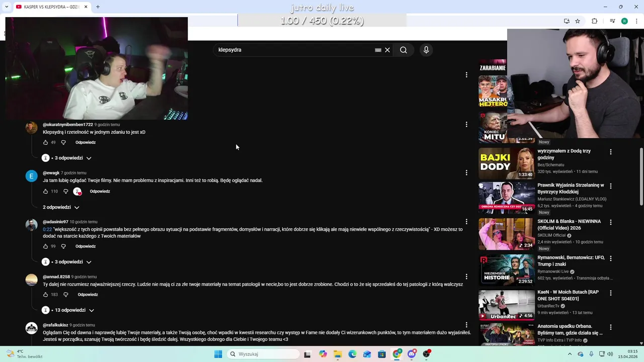Image resolution: width=644 pixels, height=362 pixels.
Task: Close the KASPER VS KLEPSYDRA tab
Action: 86,7
